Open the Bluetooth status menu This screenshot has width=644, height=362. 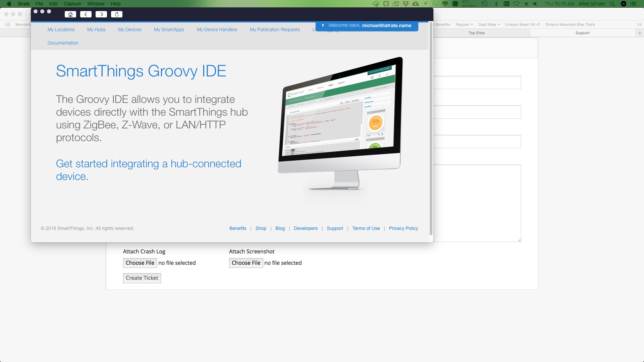496,4
